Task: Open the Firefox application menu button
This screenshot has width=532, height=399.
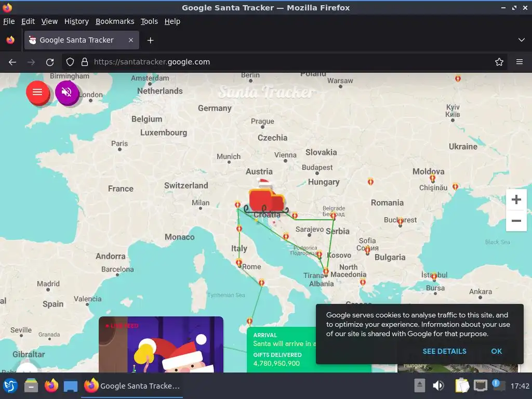Action: tap(520, 62)
